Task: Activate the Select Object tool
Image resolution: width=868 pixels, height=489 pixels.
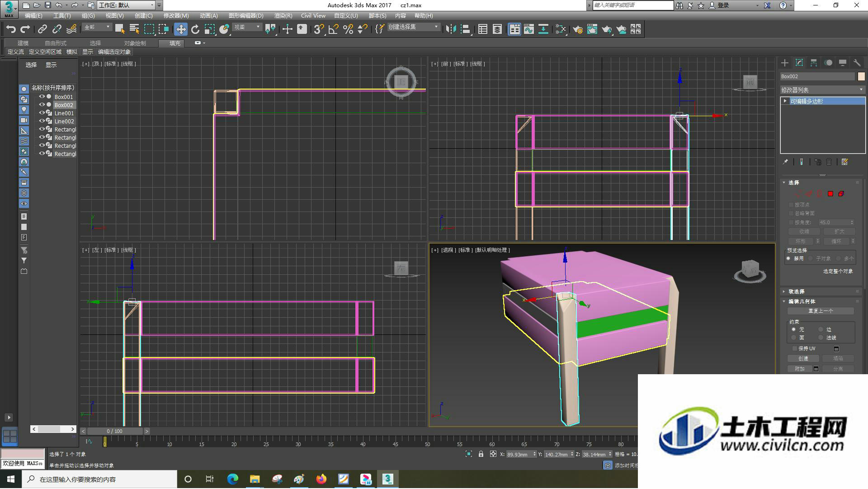Action: point(120,29)
